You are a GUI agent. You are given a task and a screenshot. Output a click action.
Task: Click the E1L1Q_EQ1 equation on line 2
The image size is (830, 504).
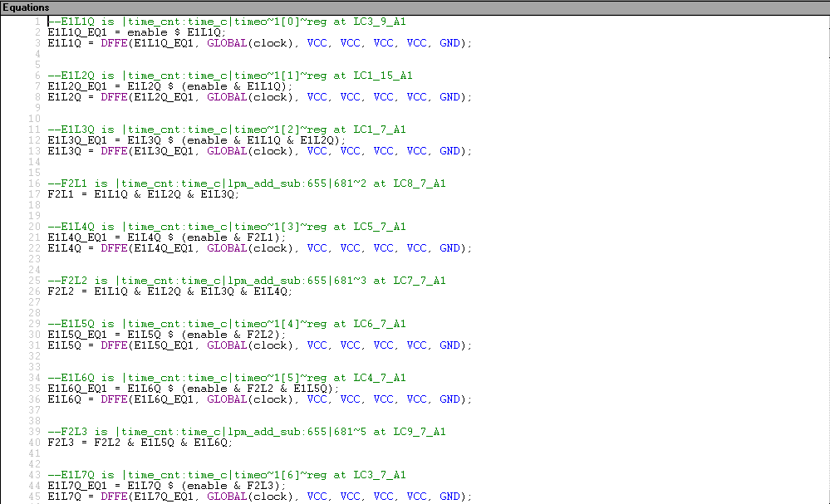tap(142, 32)
